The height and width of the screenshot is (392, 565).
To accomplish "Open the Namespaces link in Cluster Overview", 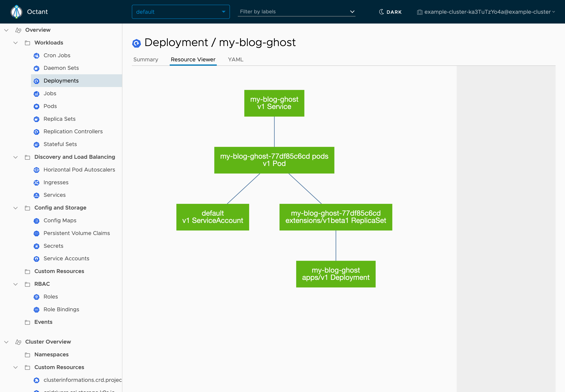I will [x=51, y=354].
